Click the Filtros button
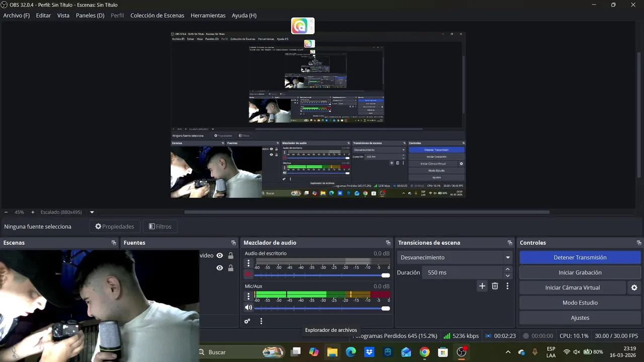Image resolution: width=644 pixels, height=362 pixels. (160, 227)
